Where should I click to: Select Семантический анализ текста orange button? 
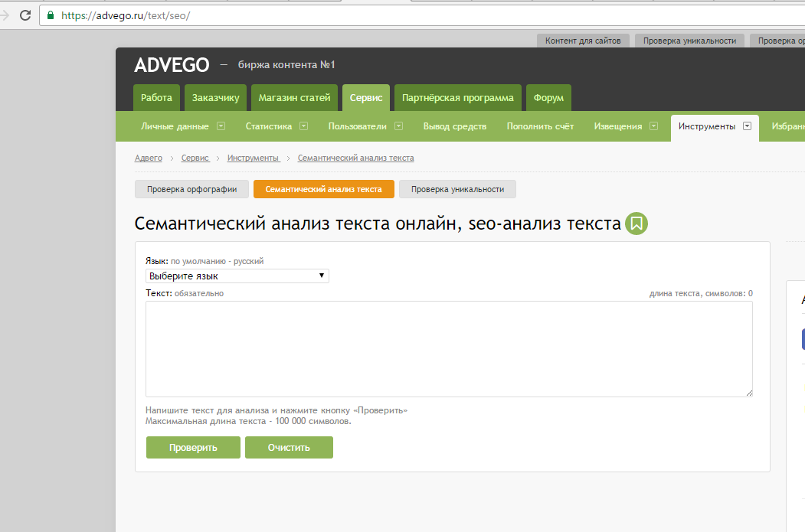pos(324,189)
